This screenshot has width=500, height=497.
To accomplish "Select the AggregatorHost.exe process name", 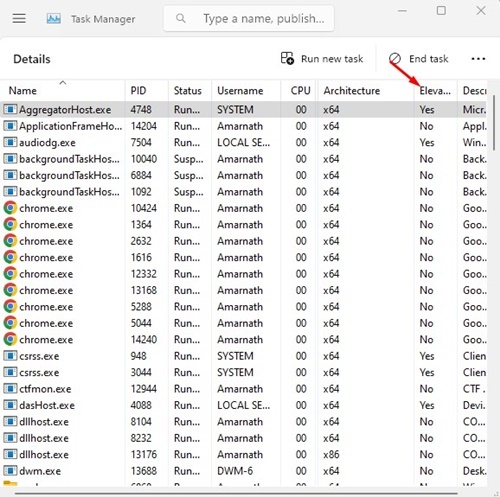I will pyautogui.click(x=65, y=110).
